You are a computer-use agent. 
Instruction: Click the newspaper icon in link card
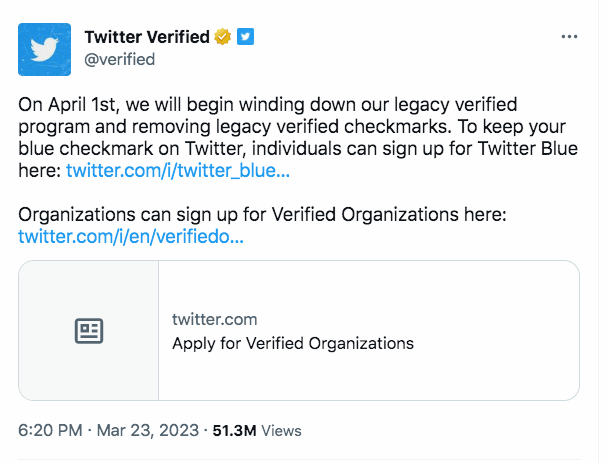tap(89, 331)
